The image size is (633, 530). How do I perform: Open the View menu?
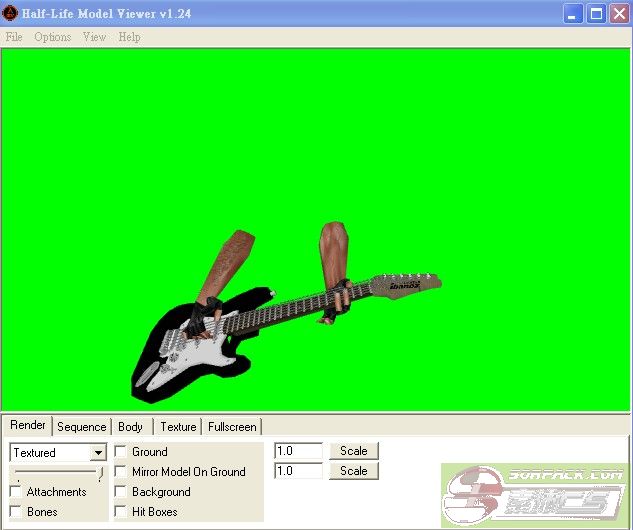94,37
